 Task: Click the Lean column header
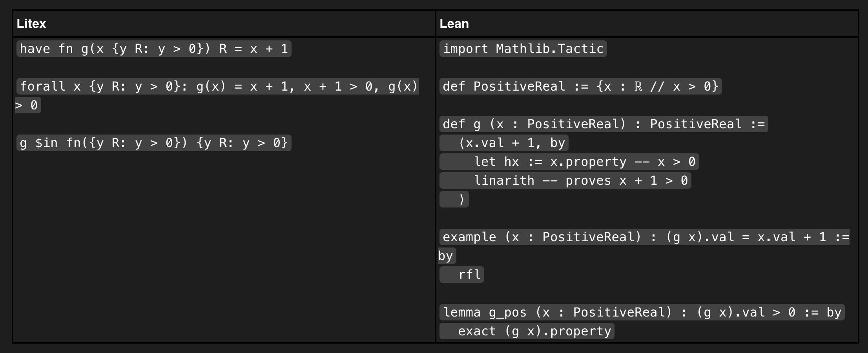coord(454,24)
